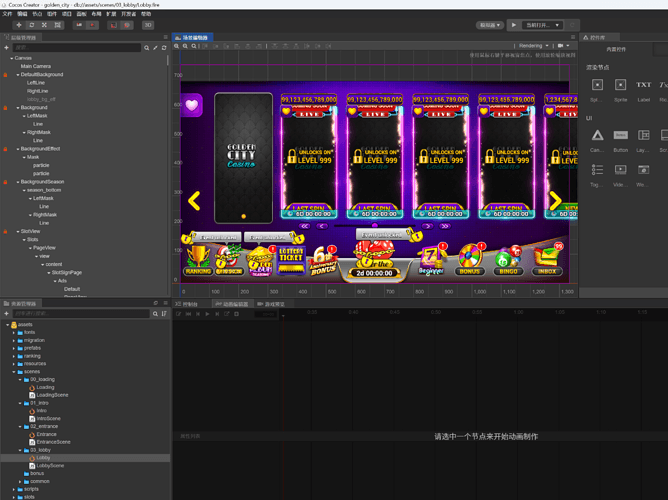Select the Layout UI control icon
The image size is (668, 500).
tap(643, 135)
